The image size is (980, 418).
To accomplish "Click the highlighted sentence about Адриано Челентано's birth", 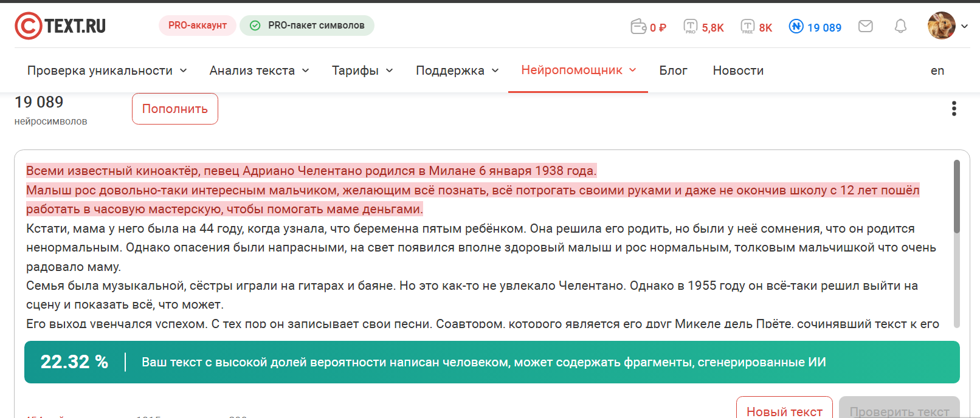I will pyautogui.click(x=311, y=171).
